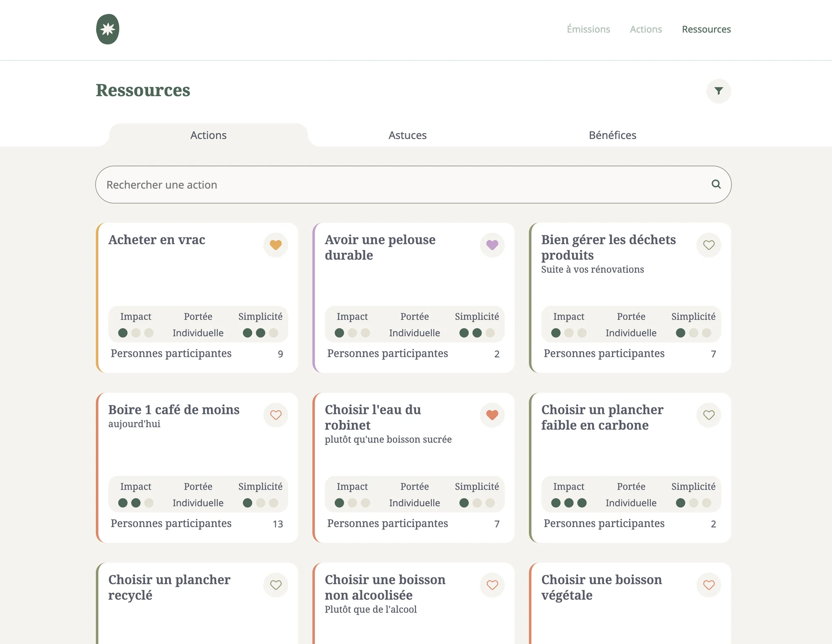832x644 pixels.
Task: Click participant count 13 on café card
Action: click(x=278, y=524)
